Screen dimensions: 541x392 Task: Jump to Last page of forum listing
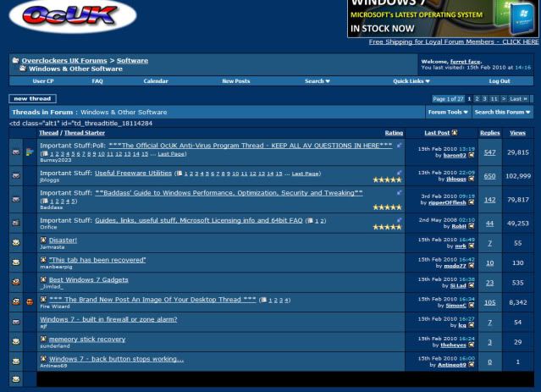pyautogui.click(x=518, y=99)
